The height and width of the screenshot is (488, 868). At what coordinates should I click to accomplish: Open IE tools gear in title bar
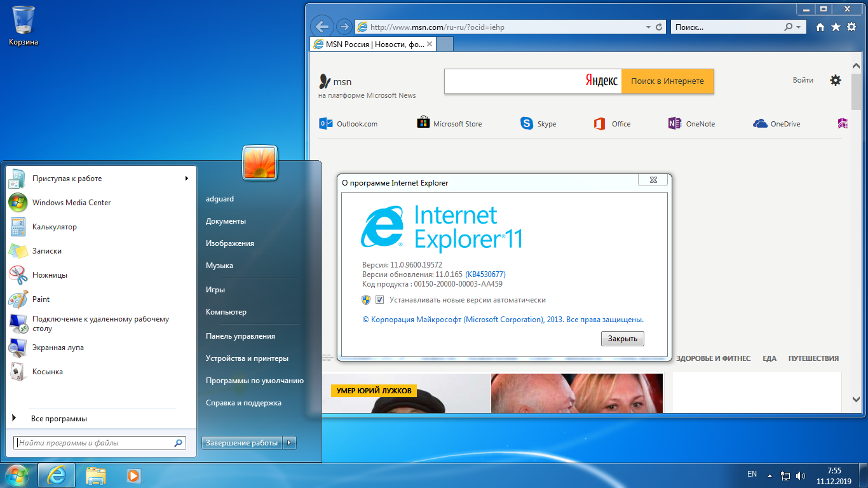click(851, 27)
